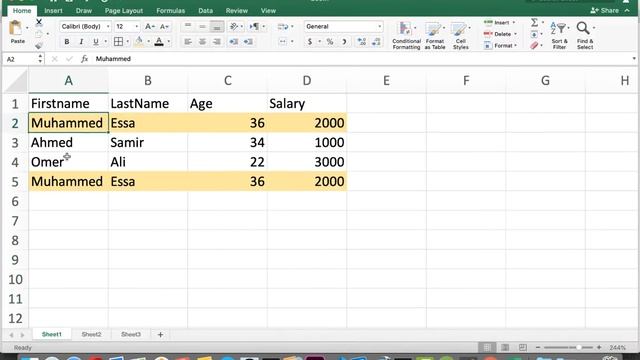Open Data ribbon tab
640x360 pixels.
[205, 11]
